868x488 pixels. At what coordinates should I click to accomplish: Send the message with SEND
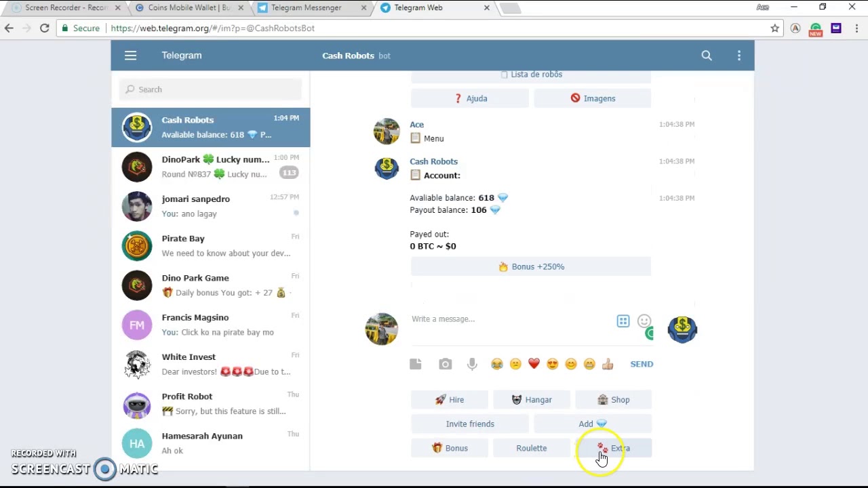click(x=642, y=364)
